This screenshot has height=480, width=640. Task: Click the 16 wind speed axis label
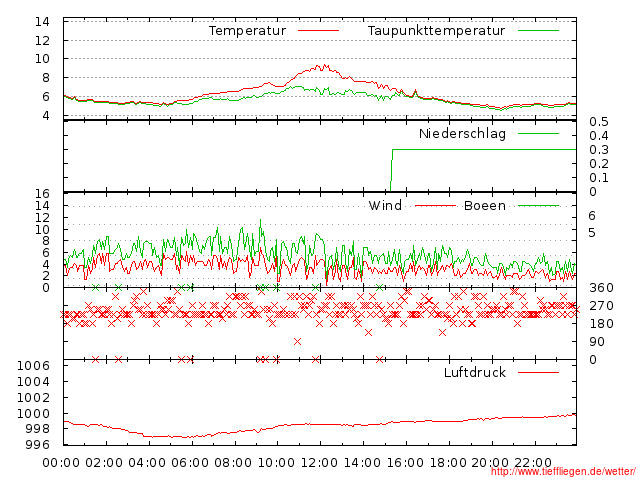tap(42, 193)
